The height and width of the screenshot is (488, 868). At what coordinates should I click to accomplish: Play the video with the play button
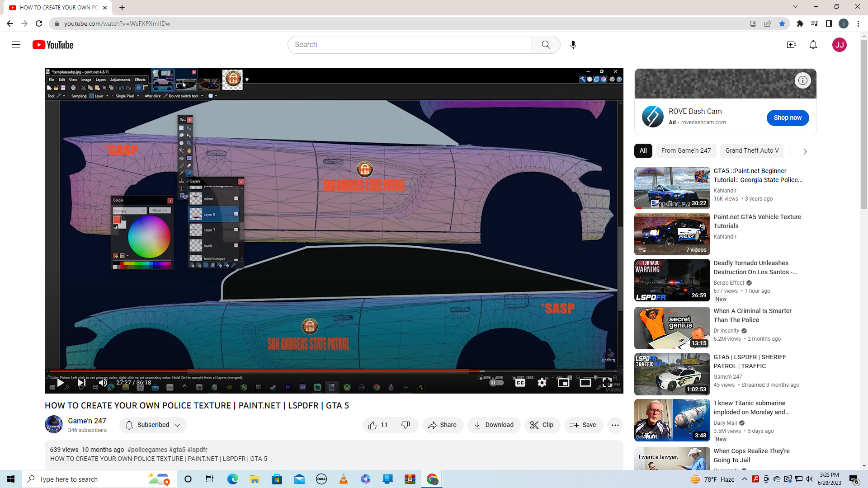60,383
